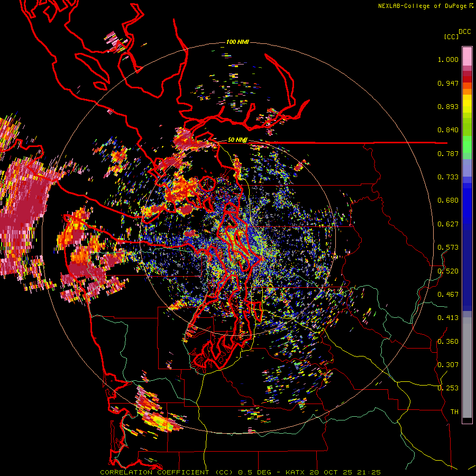Click the KATX 20 OCT 25 21:25 timestamp
The image size is (476, 476).
333,472
